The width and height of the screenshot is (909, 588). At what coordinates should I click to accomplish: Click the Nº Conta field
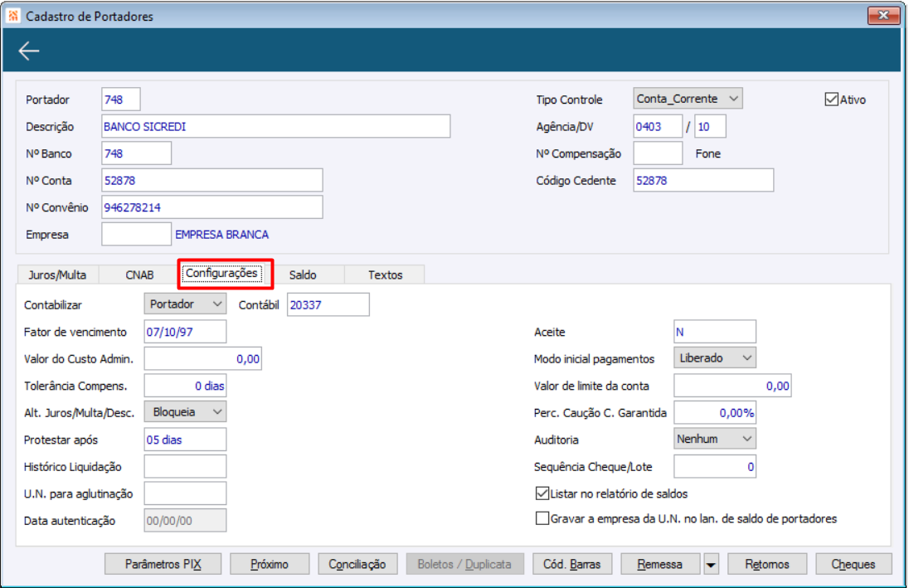[x=212, y=180]
